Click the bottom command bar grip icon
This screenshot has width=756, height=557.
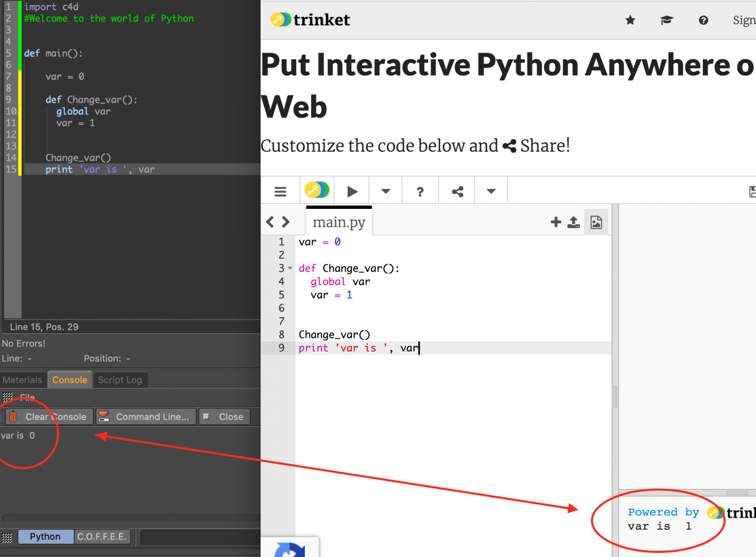[x=7, y=537]
